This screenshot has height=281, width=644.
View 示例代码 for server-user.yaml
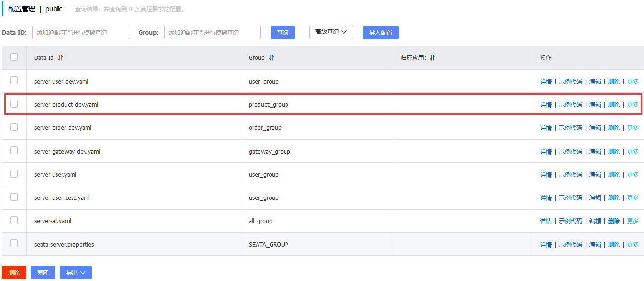(x=570, y=175)
